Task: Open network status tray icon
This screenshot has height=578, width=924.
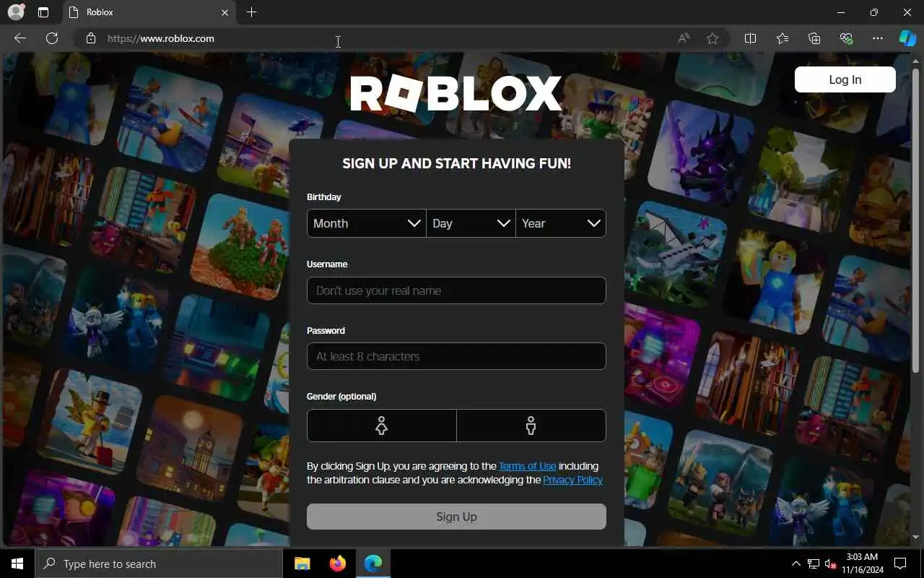Action: click(x=814, y=564)
